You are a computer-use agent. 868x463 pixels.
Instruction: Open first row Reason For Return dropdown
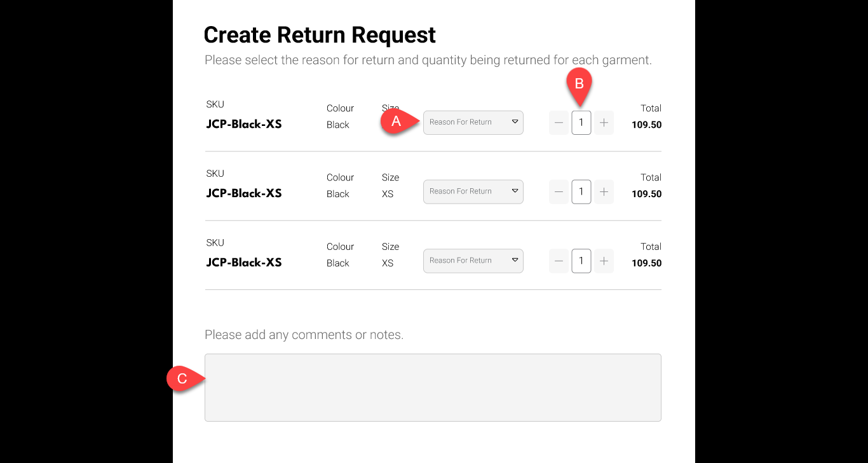pos(473,123)
